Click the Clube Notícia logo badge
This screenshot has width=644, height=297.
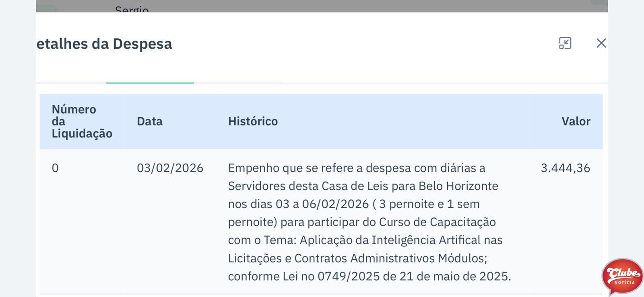tap(622, 277)
